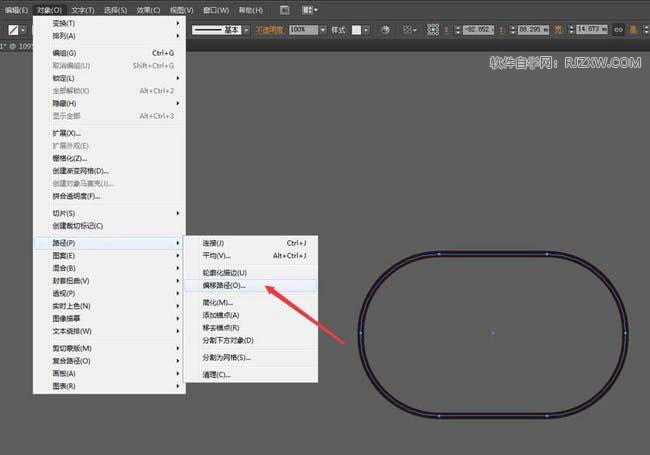Choose 编组(G) from the menu

pos(109,53)
